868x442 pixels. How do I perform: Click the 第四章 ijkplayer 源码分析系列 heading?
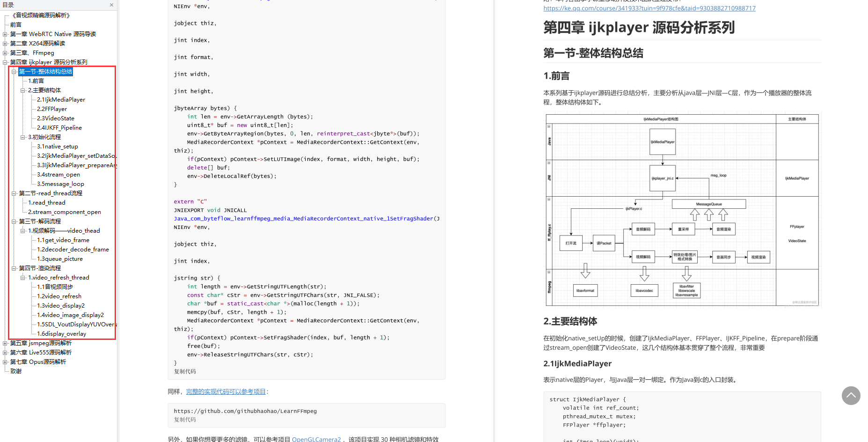tap(639, 28)
